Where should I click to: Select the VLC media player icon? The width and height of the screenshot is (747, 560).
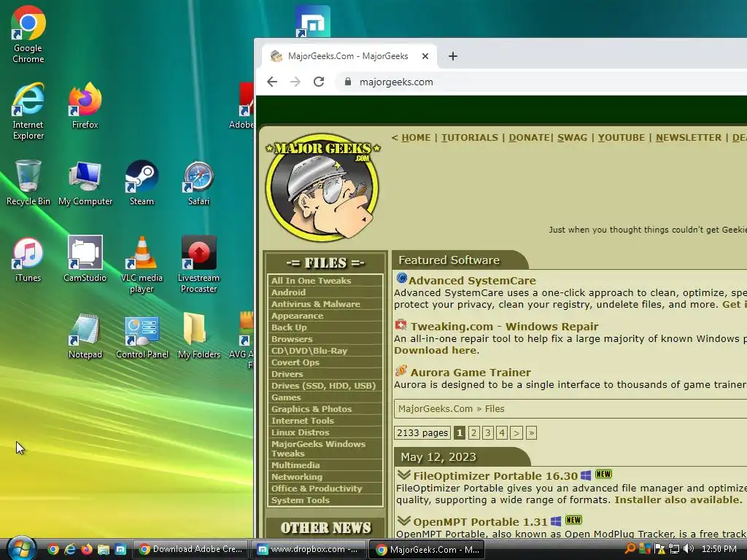click(142, 265)
